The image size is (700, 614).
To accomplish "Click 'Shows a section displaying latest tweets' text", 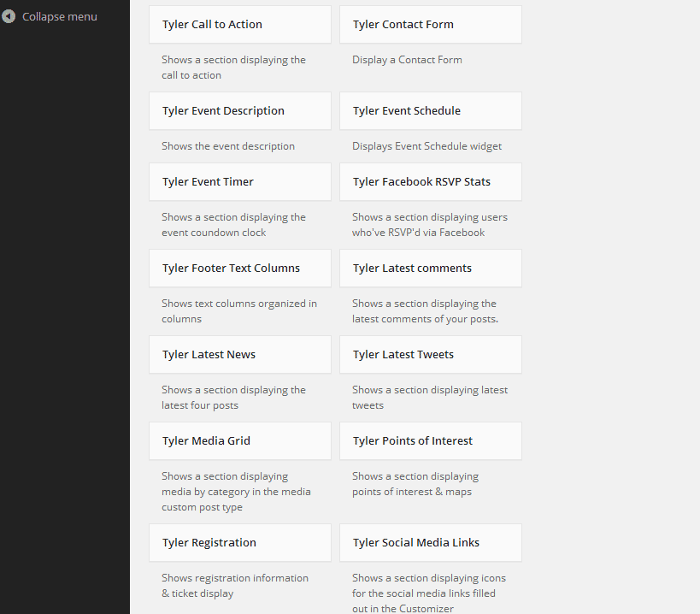I will click(430, 398).
